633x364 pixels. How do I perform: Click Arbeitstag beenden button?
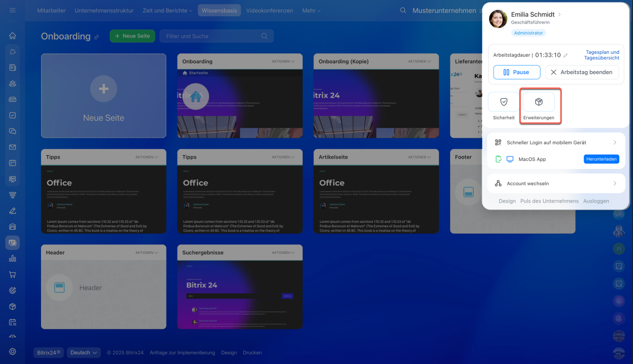click(582, 72)
